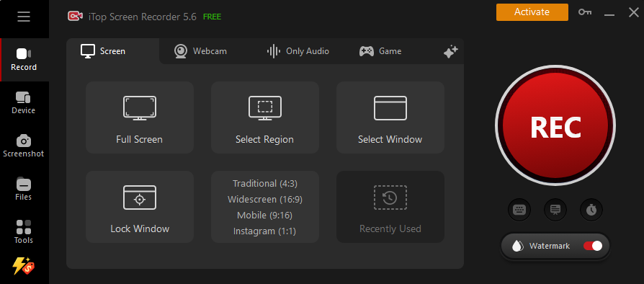
Task: Start recording with the REC button
Action: coord(555,126)
